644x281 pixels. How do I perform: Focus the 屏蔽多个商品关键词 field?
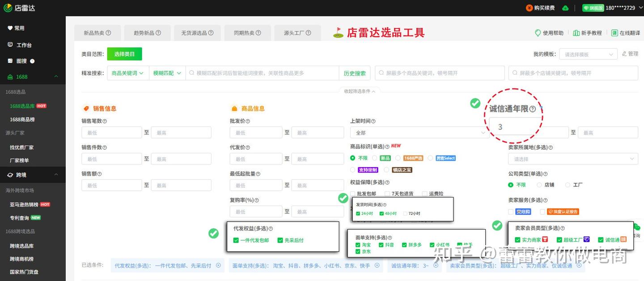(440, 73)
